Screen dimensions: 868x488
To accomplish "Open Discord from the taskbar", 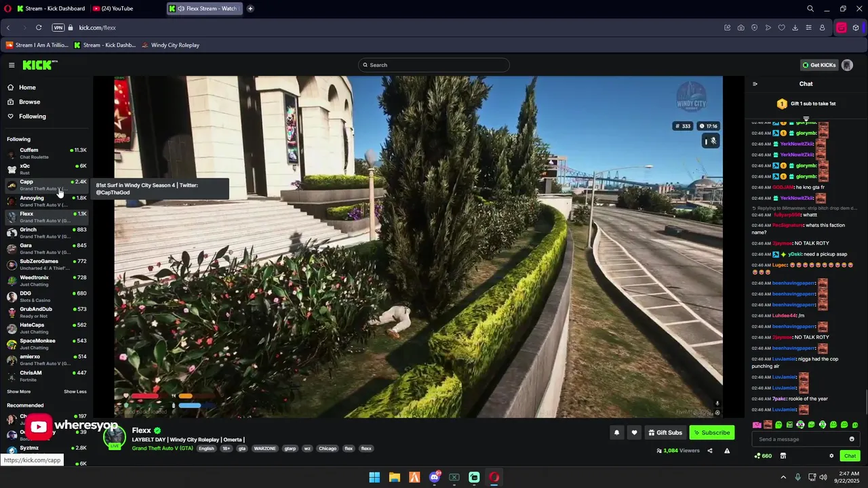I will [435, 477].
